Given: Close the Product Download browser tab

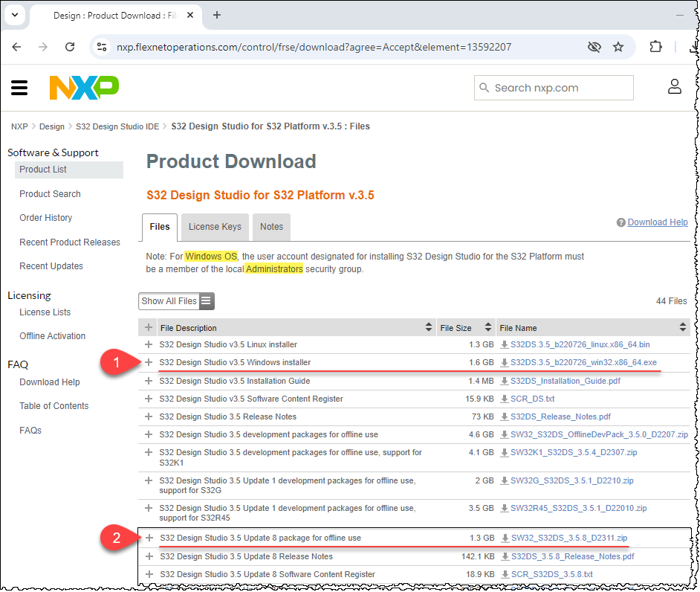Looking at the screenshot, I should 190,15.
